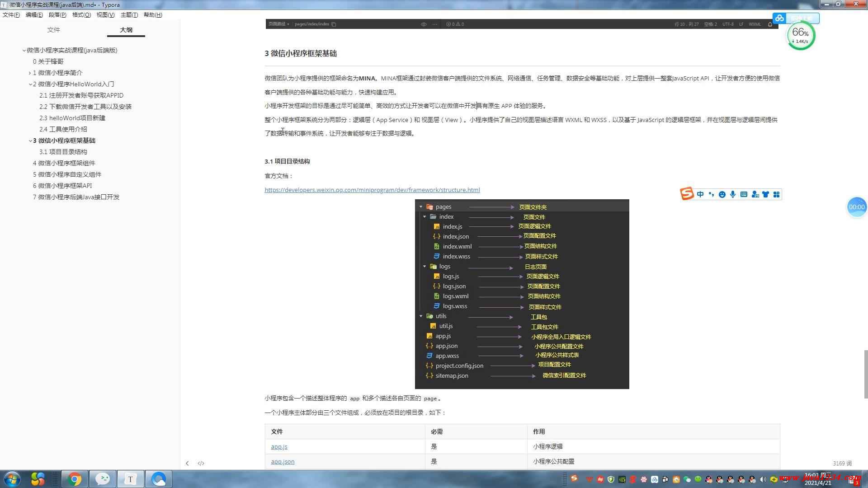Open the app.js link in the table

tap(279, 447)
